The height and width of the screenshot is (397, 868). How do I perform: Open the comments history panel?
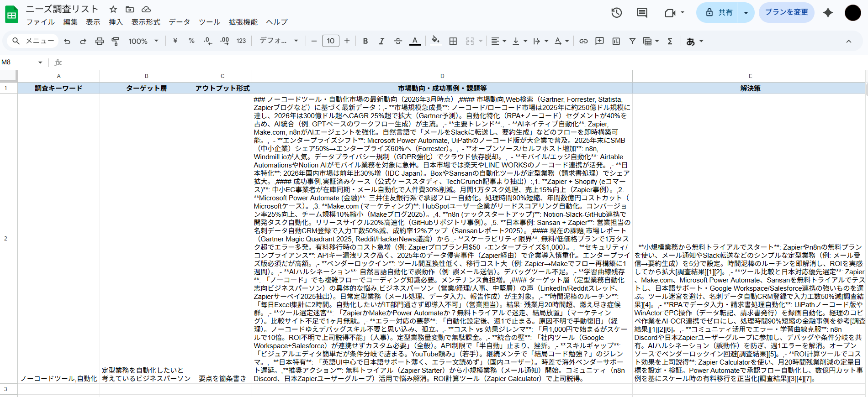[642, 13]
